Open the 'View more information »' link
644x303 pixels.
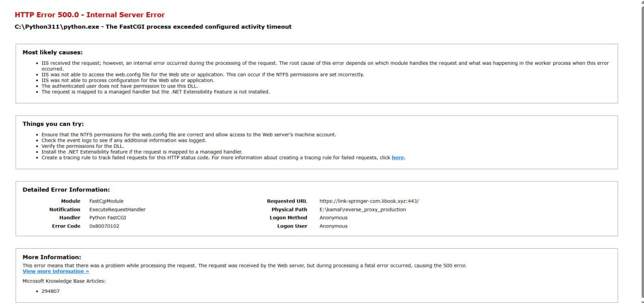click(56, 271)
